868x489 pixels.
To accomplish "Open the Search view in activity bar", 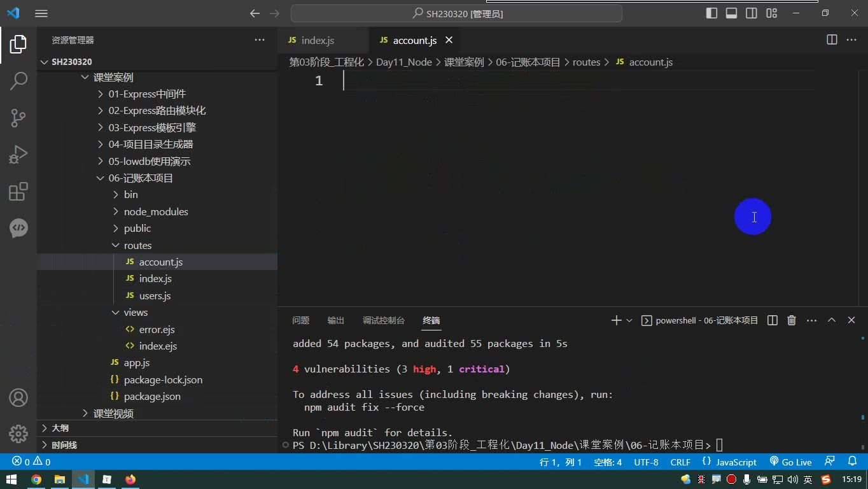I will pos(18,80).
